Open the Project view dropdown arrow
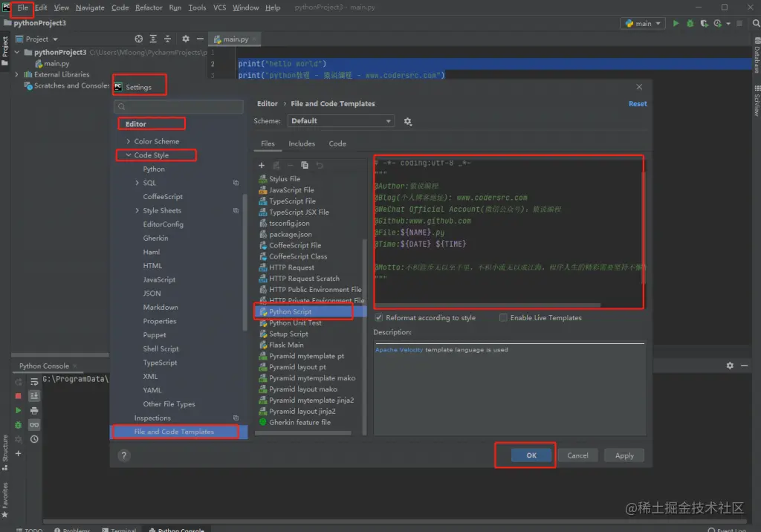The image size is (761, 532). tap(55, 39)
